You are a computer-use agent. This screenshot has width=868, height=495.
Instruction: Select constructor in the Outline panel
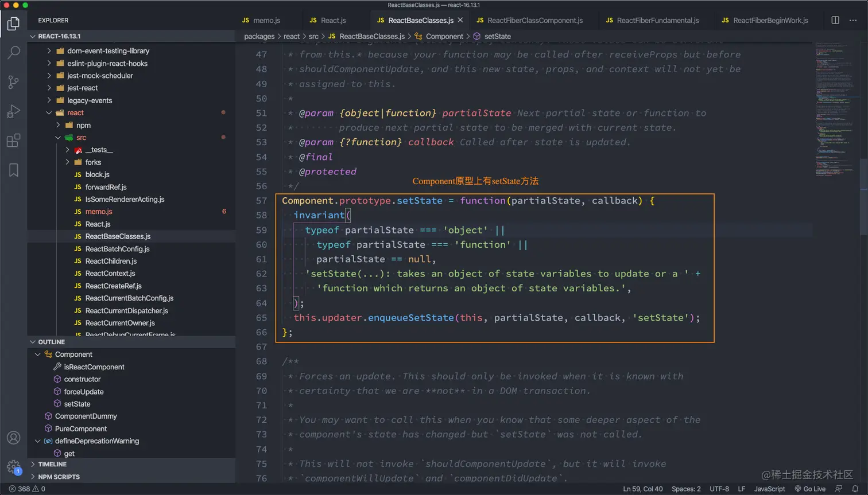tap(82, 379)
